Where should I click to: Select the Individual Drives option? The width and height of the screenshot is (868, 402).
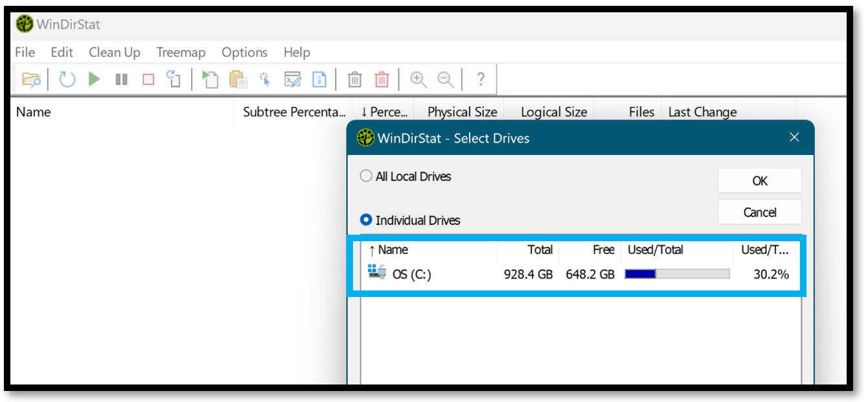click(366, 220)
